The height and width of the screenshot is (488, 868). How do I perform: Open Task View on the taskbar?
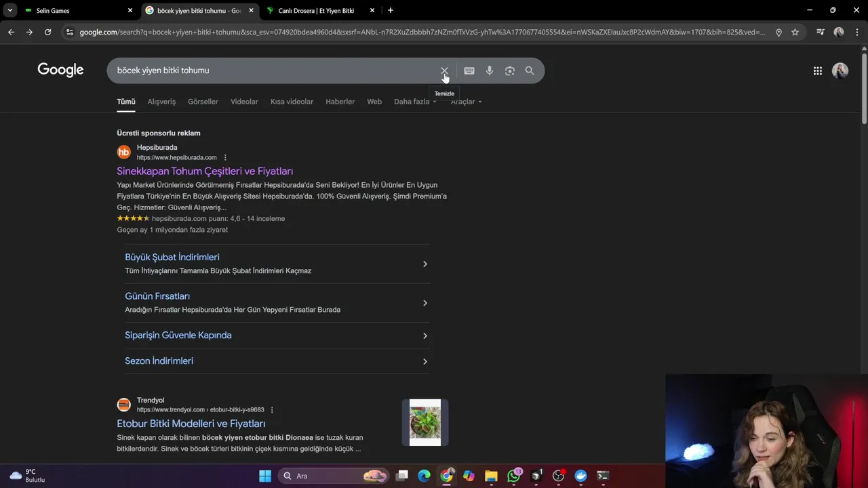[402, 476]
